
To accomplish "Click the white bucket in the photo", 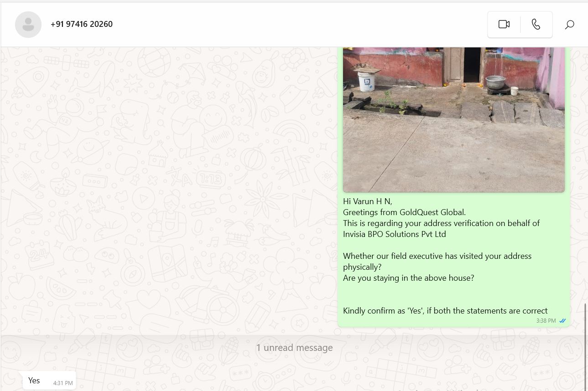I will coord(366,82).
